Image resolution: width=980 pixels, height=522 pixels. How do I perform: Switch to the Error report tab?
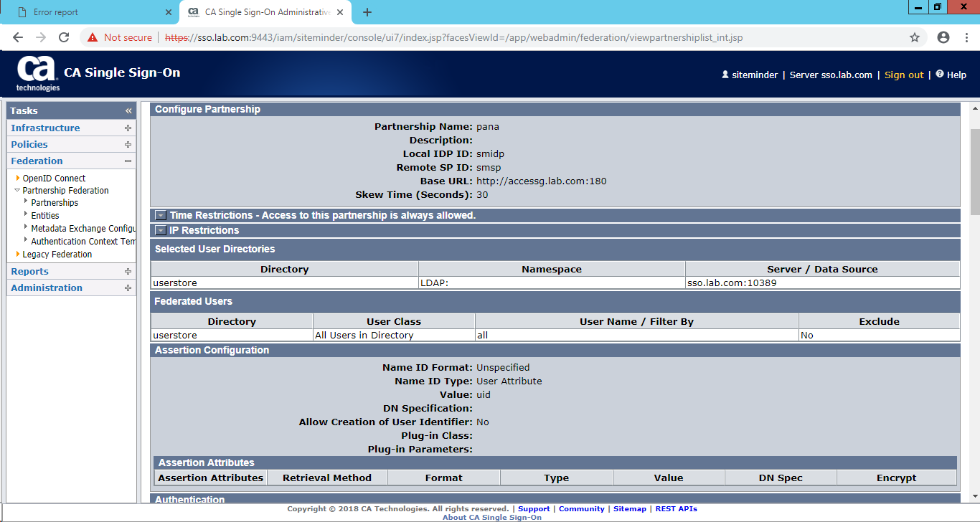click(91, 12)
